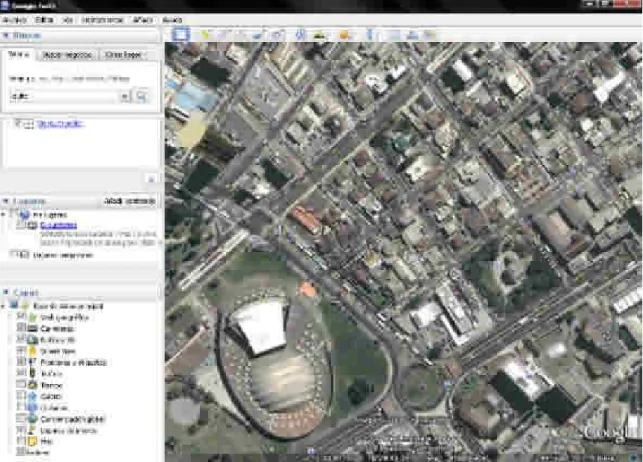Click the Tiempo weather layer icon
This screenshot has height=462, width=643.
pos(32,385)
